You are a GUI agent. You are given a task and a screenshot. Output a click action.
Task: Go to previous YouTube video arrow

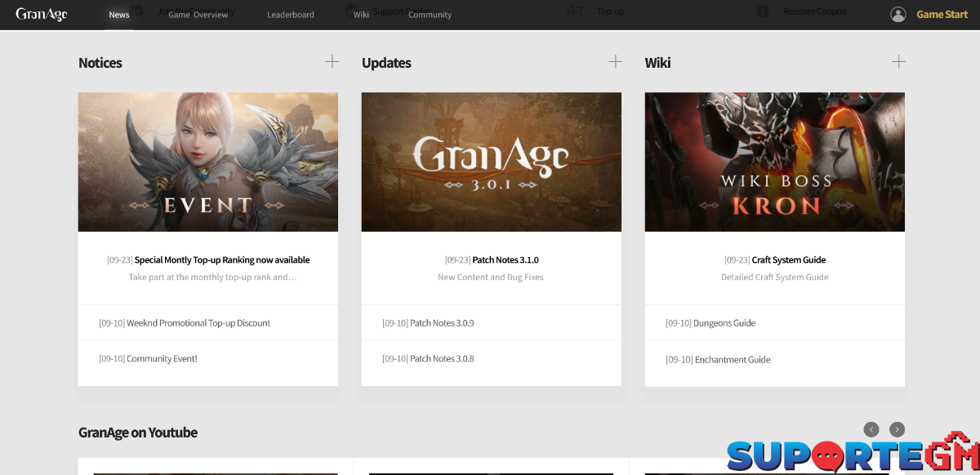(x=871, y=429)
